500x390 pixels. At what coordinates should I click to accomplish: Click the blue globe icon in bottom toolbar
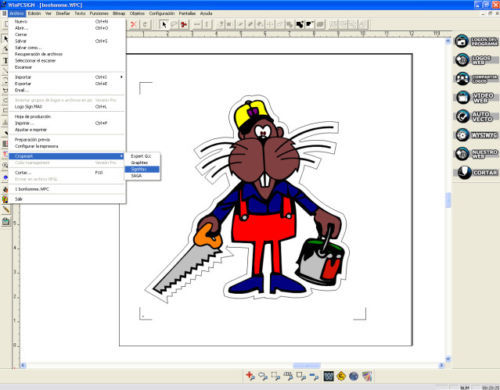click(354, 376)
